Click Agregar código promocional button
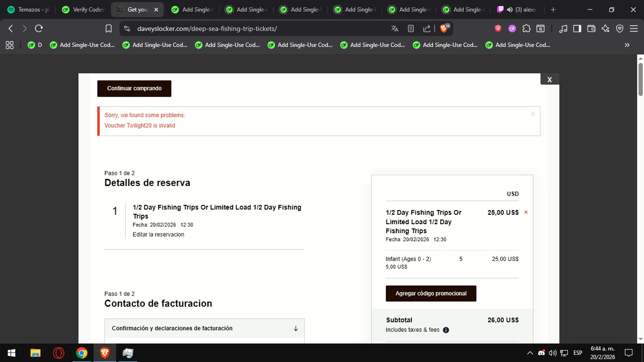Viewport: 644px width, 362px height. click(x=431, y=293)
